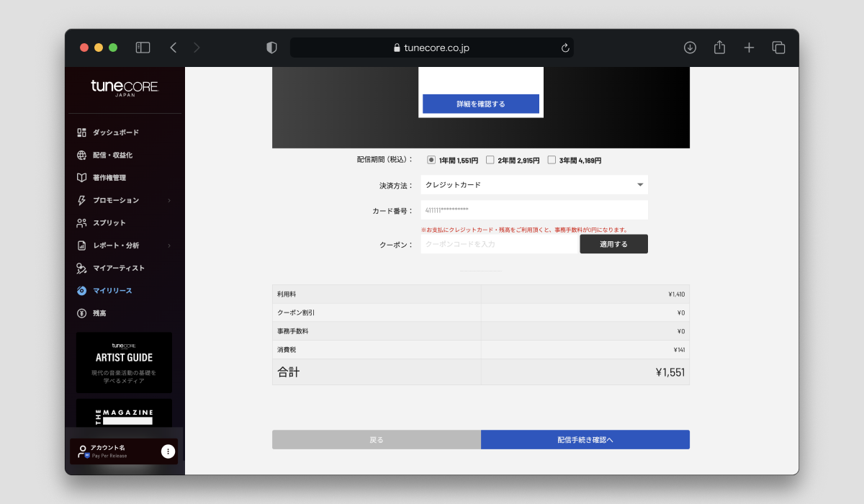The image size is (864, 504).
Task: Click the カード番号 input field
Action: tap(534, 210)
